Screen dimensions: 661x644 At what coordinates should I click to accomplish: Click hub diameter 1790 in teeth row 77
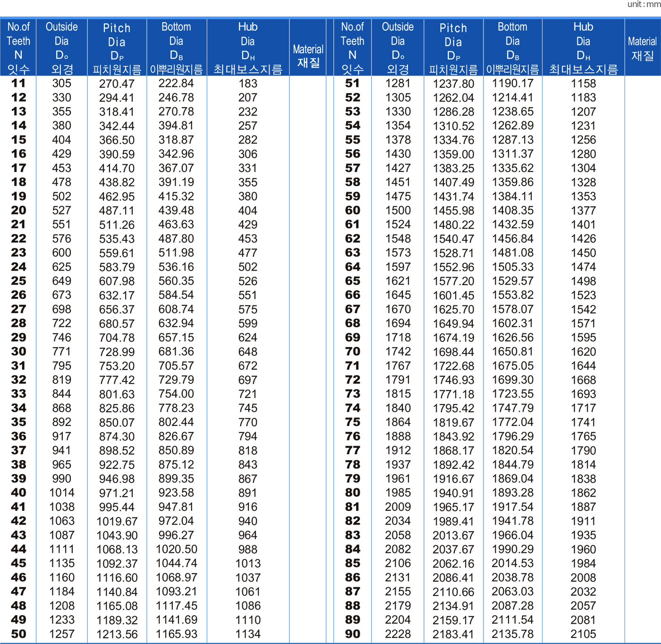(584, 451)
